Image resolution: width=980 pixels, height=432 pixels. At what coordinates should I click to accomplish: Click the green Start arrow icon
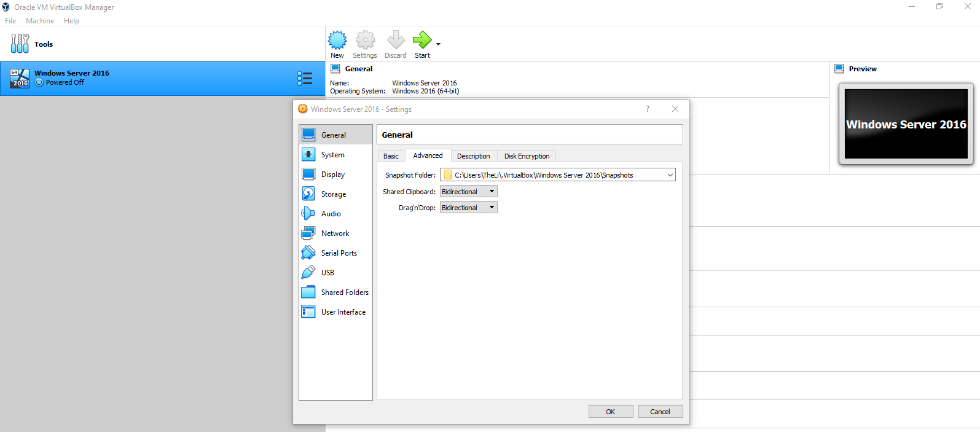pos(421,41)
